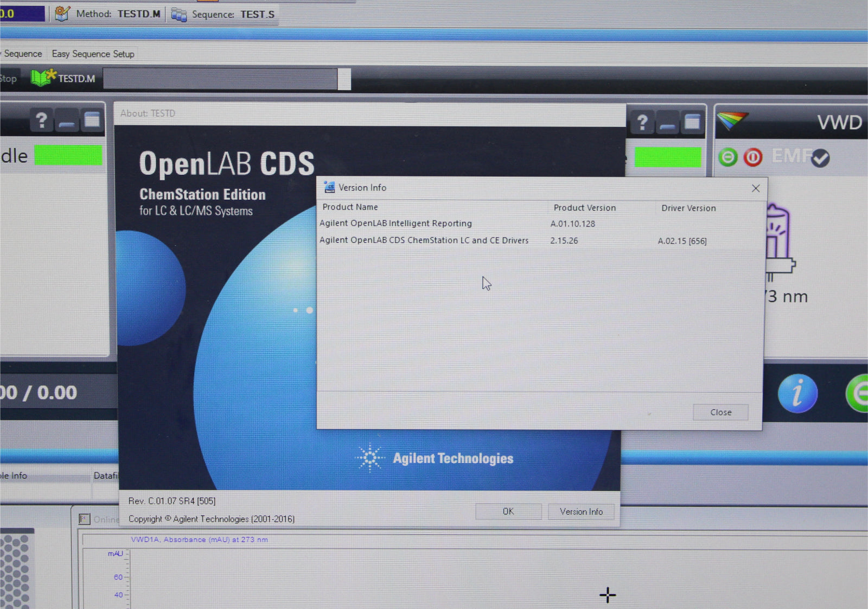Close the Version Info dialog with X
Screen dimensions: 868x609
click(x=756, y=188)
